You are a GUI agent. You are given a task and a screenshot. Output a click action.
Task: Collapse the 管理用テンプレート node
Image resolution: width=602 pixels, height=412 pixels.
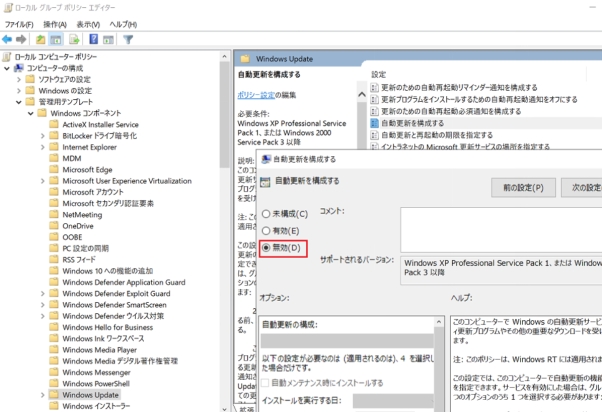tap(19, 102)
